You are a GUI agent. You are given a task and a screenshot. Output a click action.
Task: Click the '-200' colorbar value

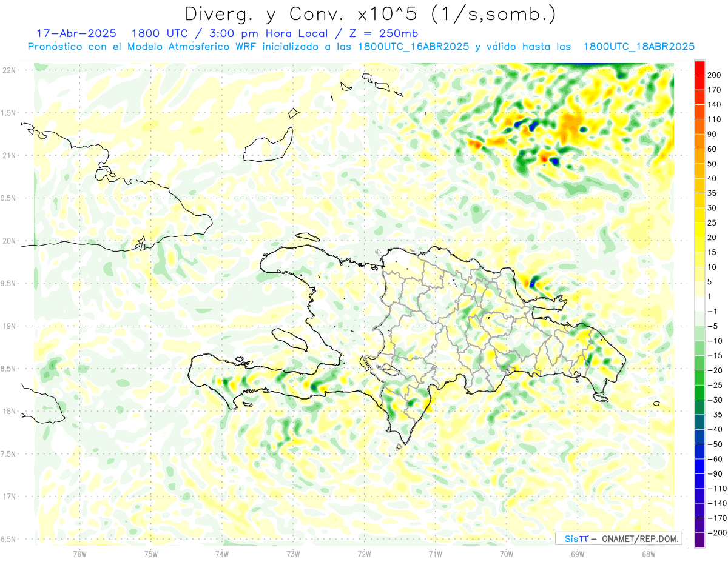(718, 533)
